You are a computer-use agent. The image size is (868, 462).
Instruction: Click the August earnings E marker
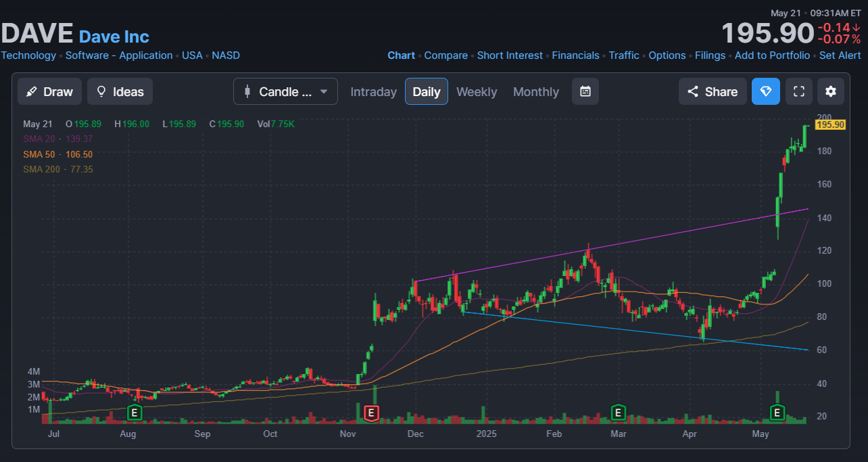(x=135, y=412)
